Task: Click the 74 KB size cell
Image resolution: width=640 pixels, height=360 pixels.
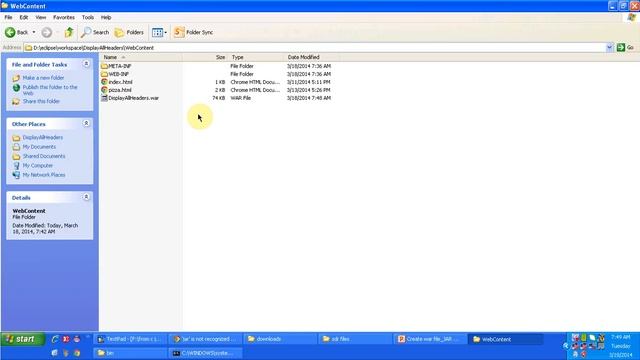Action: [x=219, y=98]
